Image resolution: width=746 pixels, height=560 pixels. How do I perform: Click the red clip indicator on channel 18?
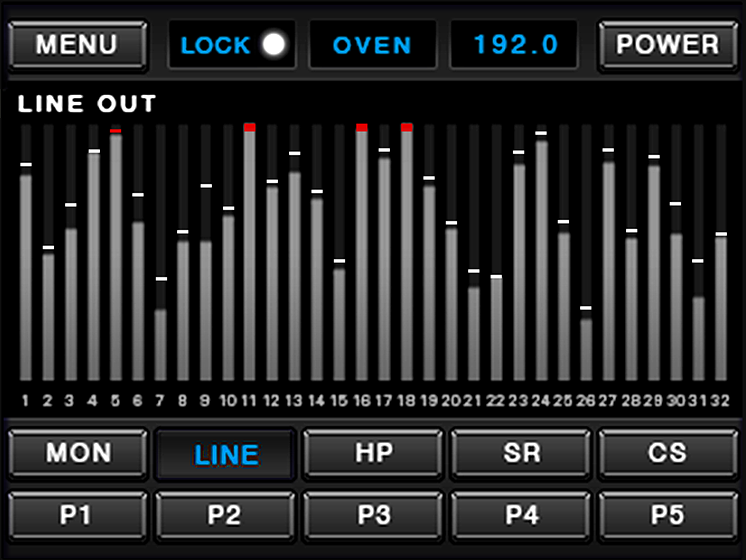click(x=407, y=128)
